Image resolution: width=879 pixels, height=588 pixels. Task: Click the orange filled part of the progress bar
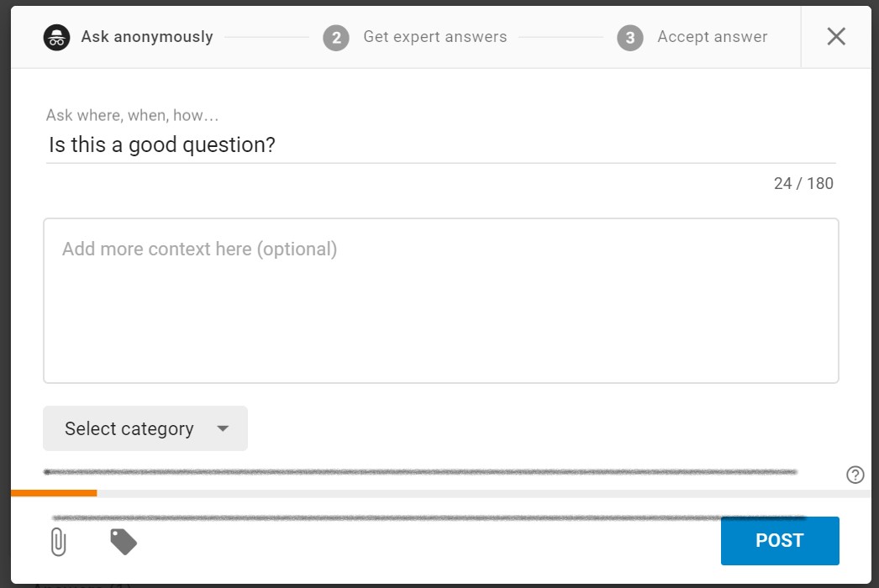(x=54, y=493)
